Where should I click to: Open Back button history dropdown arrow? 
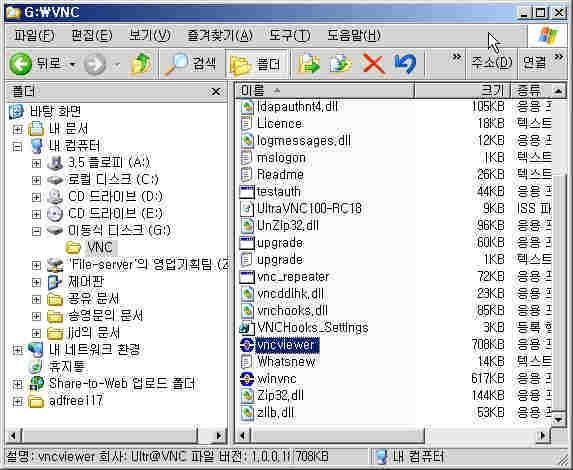click(72, 65)
